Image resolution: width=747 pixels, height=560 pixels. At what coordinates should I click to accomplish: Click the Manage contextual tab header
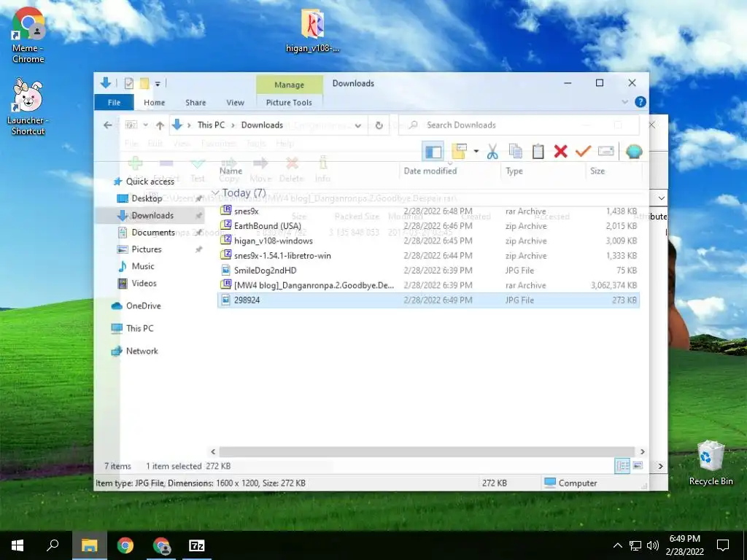pos(289,85)
